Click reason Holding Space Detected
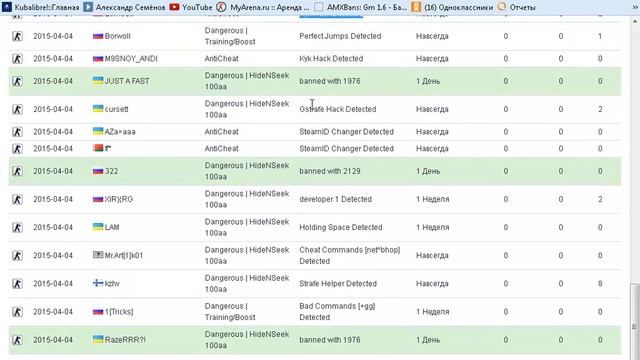Viewport: 640px width, 360px height. tap(341, 227)
